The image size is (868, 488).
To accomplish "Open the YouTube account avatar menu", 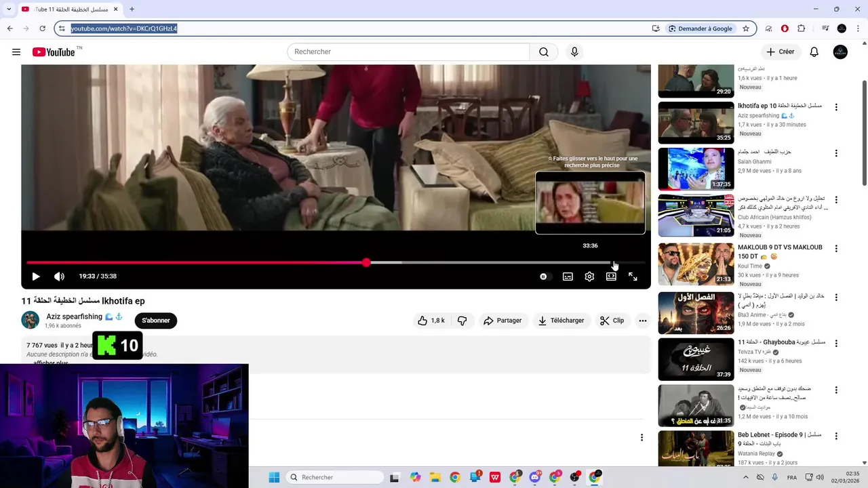I will click(840, 52).
